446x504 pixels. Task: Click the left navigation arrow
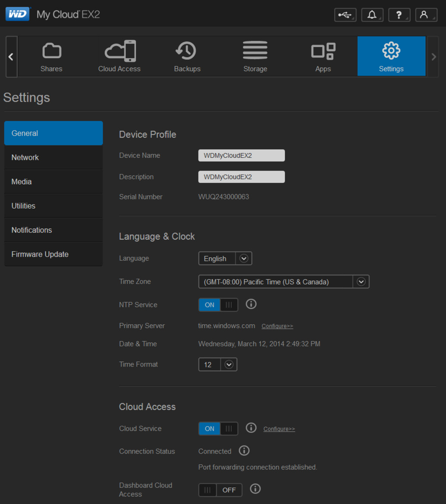point(11,57)
